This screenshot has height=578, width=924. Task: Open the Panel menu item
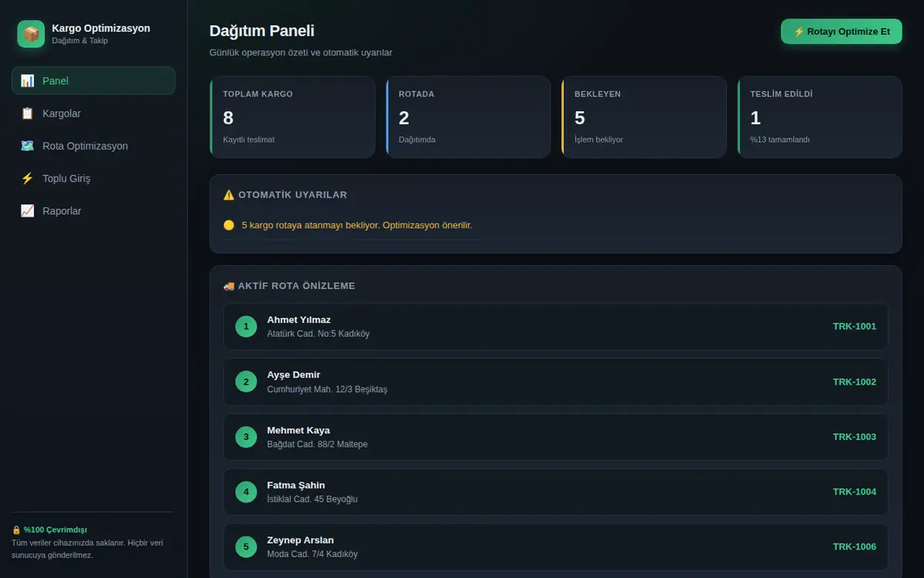[93, 81]
